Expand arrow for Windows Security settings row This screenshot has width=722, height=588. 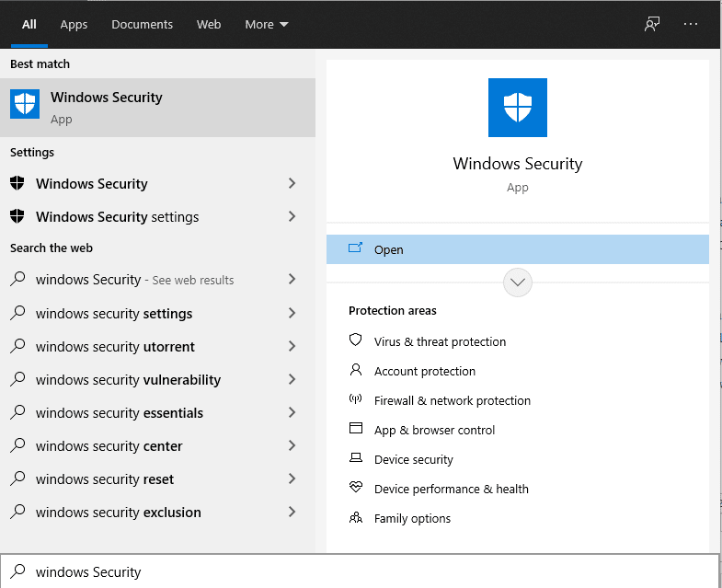point(292,216)
